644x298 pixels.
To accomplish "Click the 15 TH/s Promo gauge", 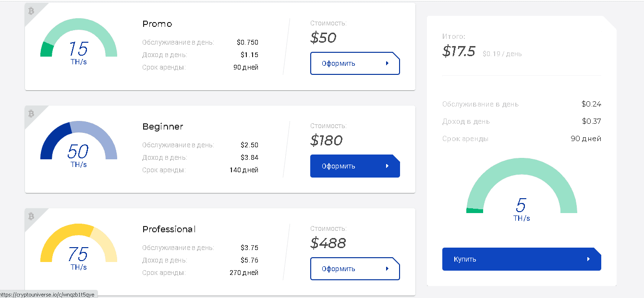I will pyautogui.click(x=79, y=41).
